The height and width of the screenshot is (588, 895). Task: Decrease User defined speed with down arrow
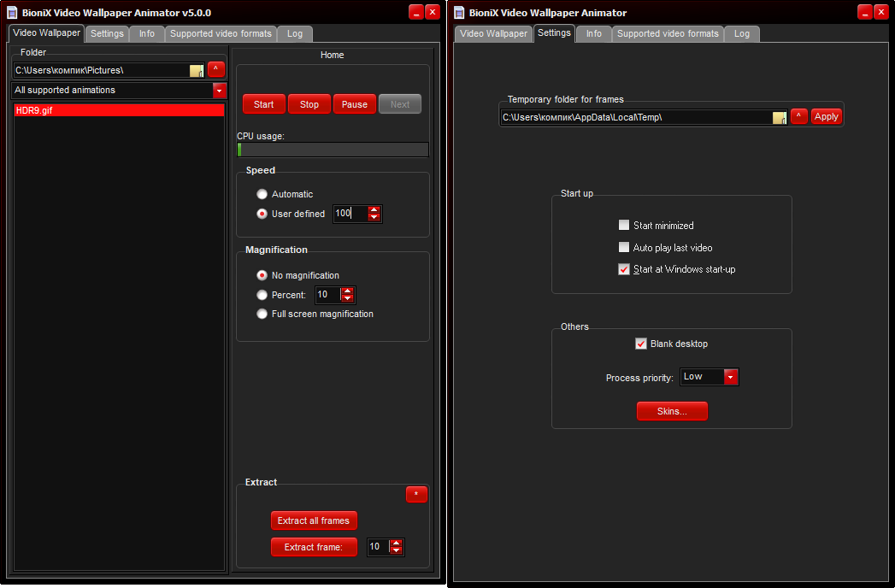[374, 217]
